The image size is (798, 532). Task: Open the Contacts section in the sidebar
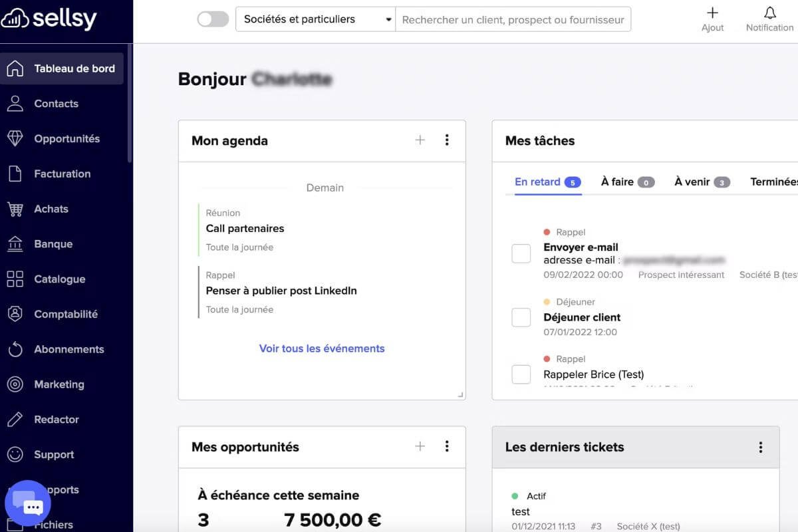pos(56,103)
